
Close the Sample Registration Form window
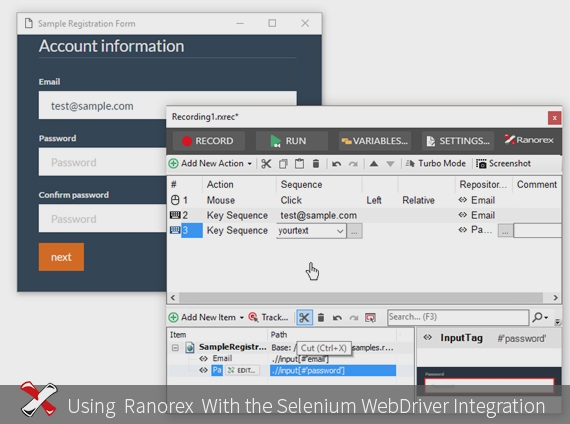[305, 24]
